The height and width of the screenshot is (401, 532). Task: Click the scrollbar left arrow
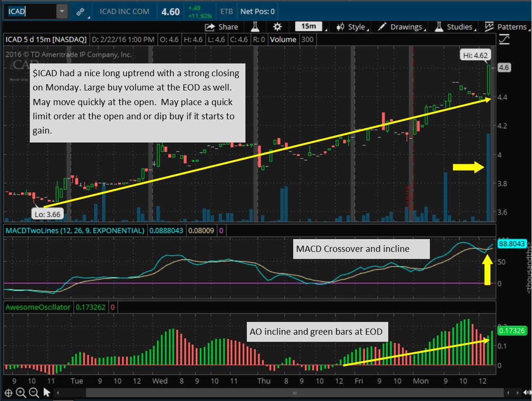(x=58, y=393)
